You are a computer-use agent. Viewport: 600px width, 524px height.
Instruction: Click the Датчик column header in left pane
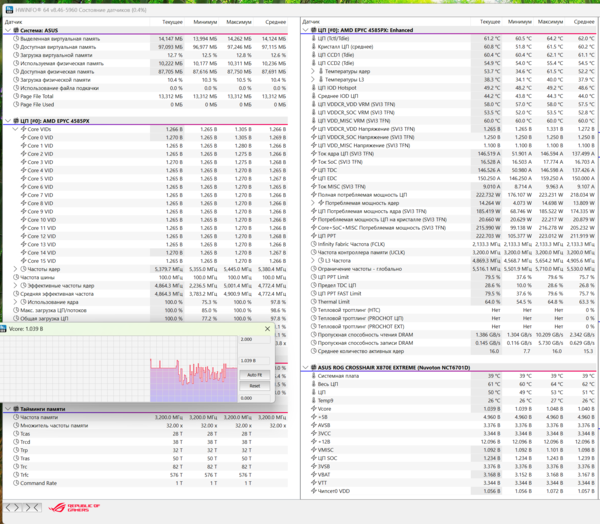[x=13, y=22]
